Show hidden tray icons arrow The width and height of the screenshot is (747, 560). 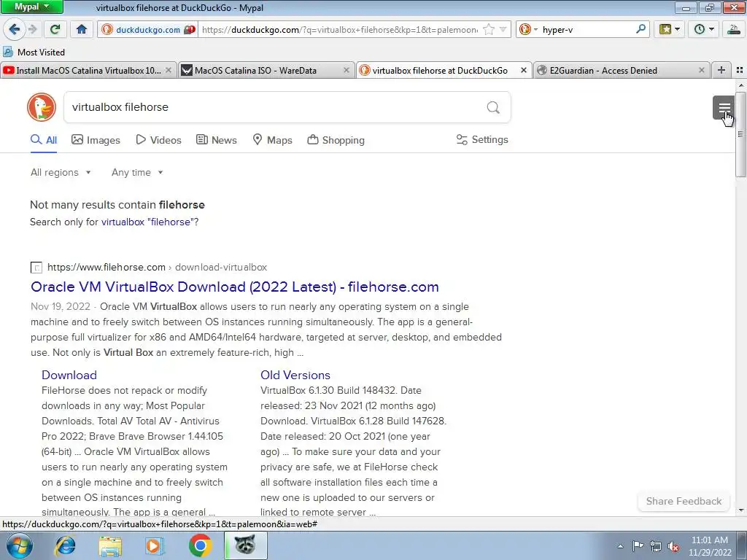point(620,546)
